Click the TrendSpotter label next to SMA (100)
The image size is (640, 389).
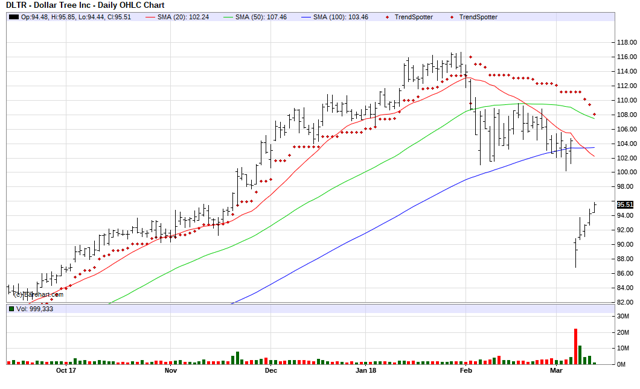[413, 17]
